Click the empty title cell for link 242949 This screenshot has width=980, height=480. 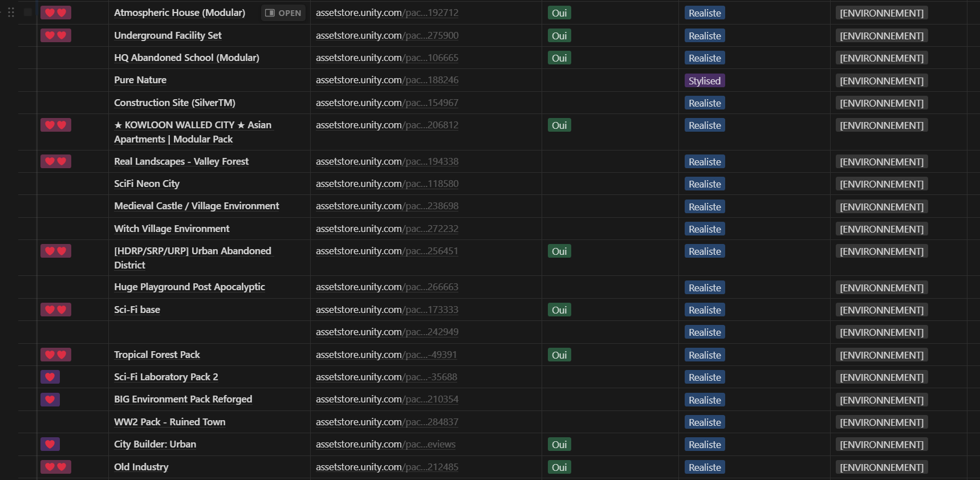coord(209,332)
